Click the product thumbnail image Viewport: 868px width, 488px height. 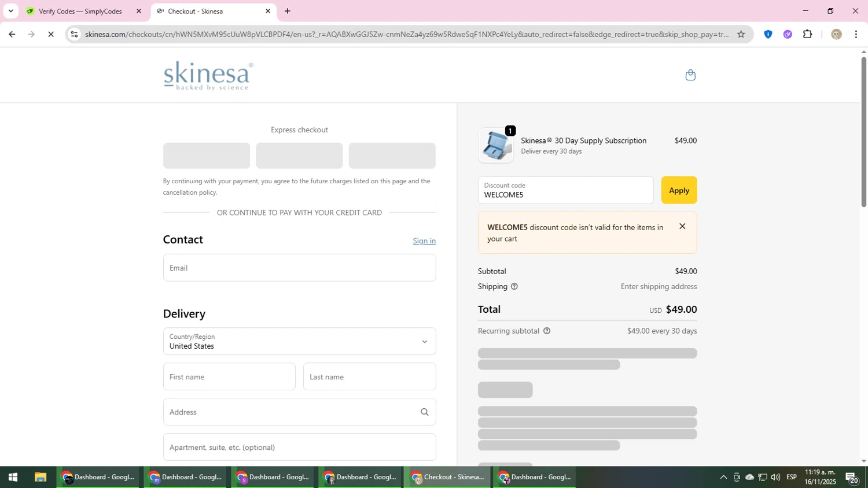pyautogui.click(x=496, y=146)
